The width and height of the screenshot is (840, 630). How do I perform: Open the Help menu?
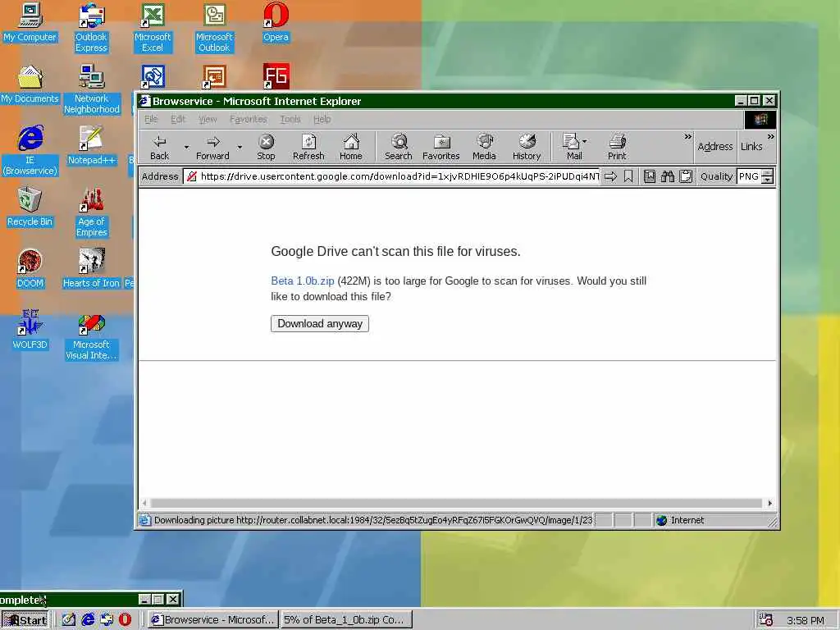[x=322, y=119]
